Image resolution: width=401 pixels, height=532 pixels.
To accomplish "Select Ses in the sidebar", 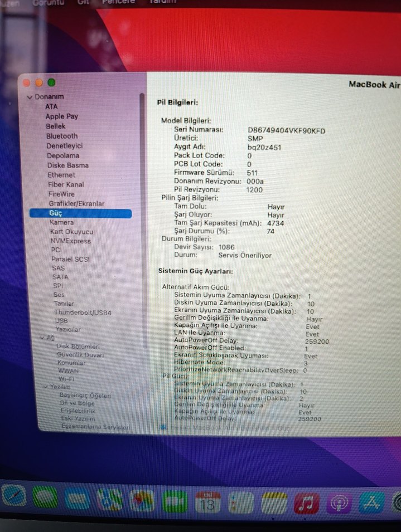I will click(x=59, y=295).
